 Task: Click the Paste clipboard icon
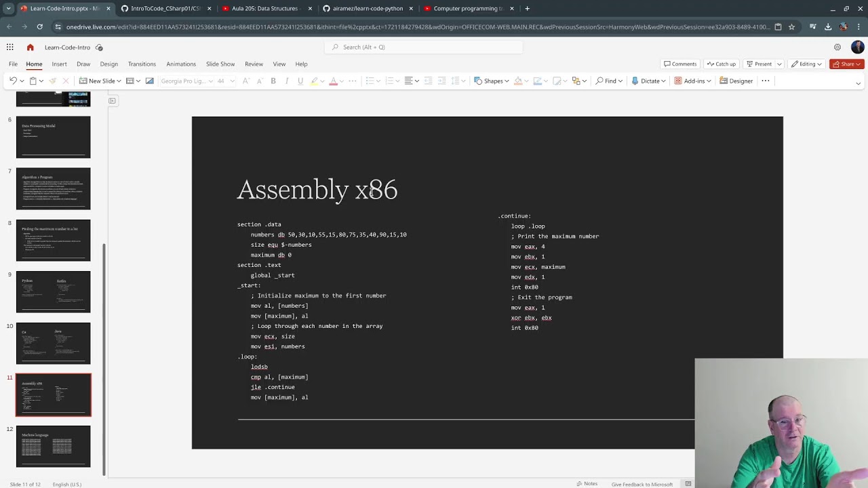tap(33, 81)
